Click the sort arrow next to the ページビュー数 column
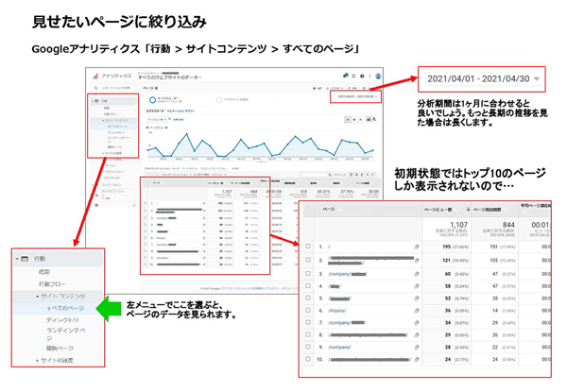Viewport: 567px width, 392px height. tap(469, 209)
